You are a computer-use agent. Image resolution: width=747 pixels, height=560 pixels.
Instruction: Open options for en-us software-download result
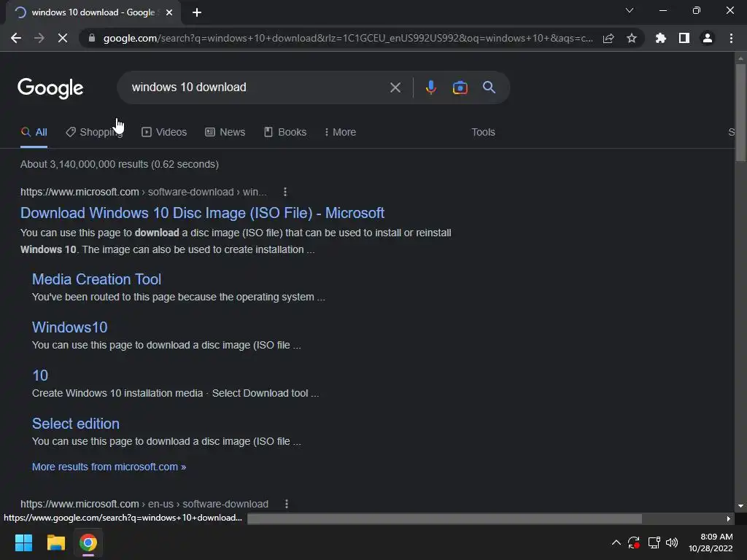(x=286, y=504)
